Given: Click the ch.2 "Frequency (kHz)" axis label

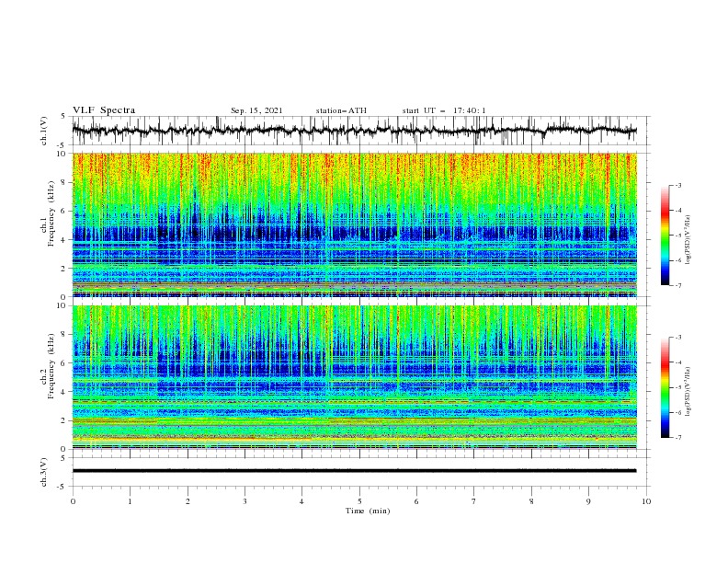Looking at the screenshot, I should point(51,367).
